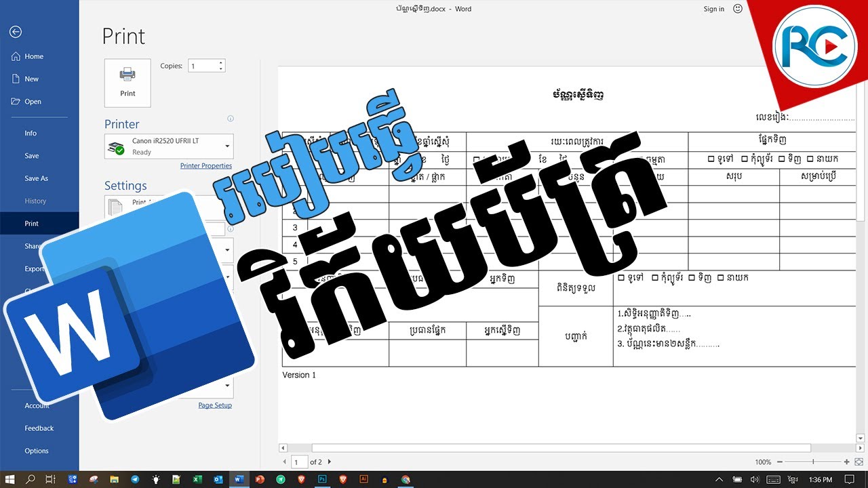
Task: Click Sign in at the title bar
Action: 713,9
